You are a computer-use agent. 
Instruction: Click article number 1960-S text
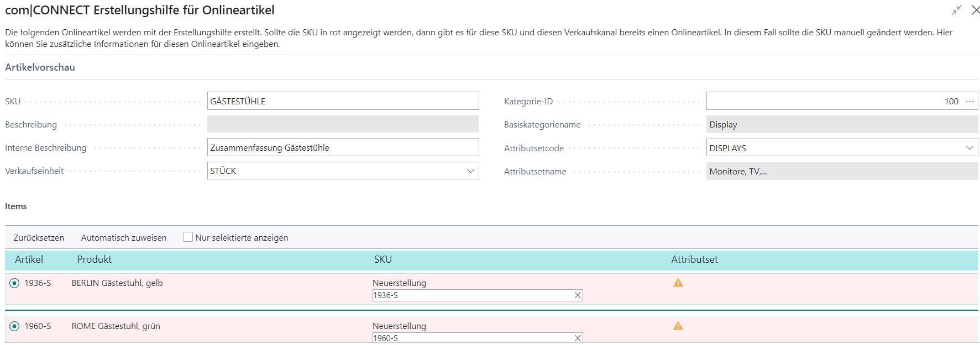coord(38,326)
